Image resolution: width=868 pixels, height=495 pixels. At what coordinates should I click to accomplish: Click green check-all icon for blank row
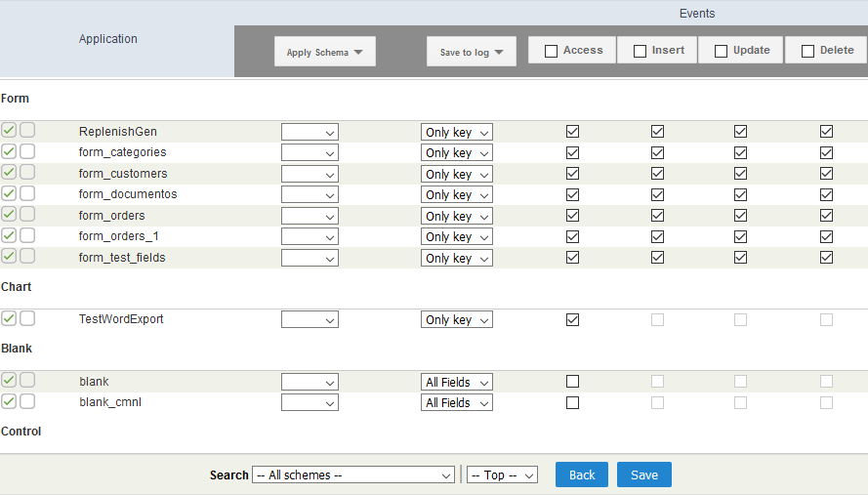9,381
